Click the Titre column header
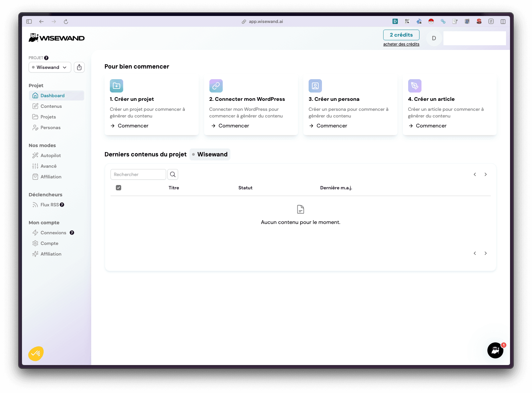 [x=174, y=188]
